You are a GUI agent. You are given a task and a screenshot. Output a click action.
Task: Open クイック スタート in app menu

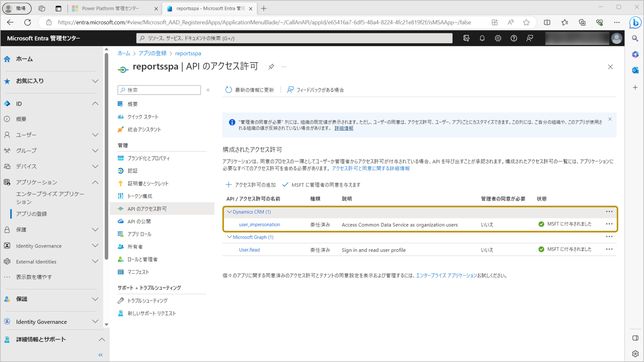pyautogui.click(x=143, y=117)
